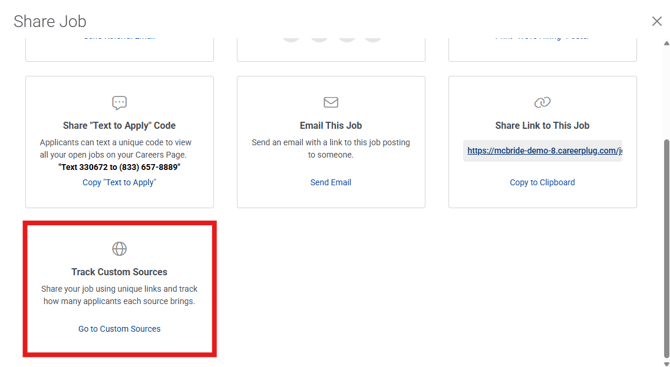Copy job link to clipboard

pos(542,182)
